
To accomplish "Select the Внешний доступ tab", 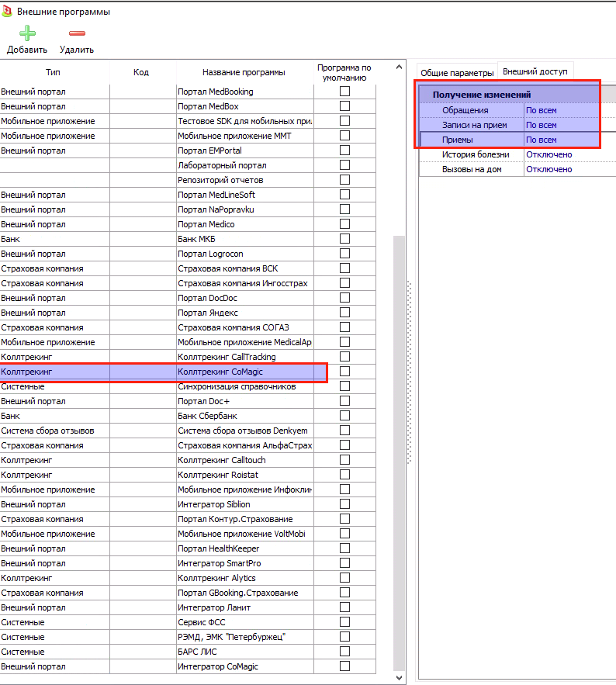I will [x=535, y=71].
